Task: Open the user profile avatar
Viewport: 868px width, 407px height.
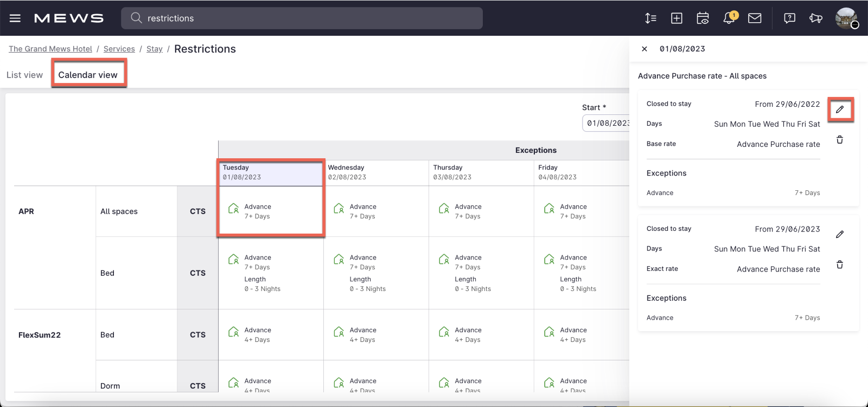Action: [846, 18]
